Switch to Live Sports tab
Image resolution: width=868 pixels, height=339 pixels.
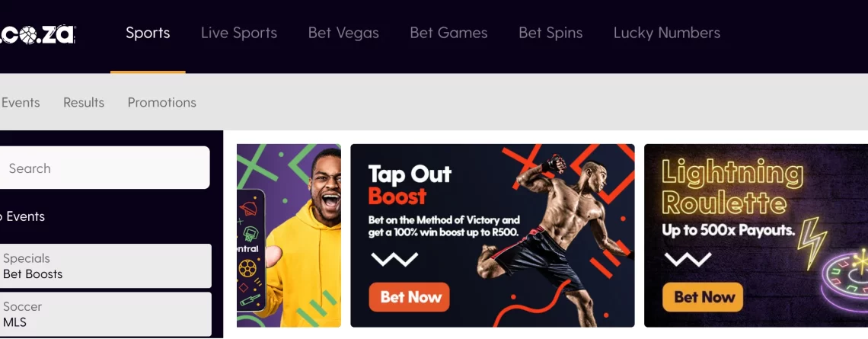click(239, 34)
